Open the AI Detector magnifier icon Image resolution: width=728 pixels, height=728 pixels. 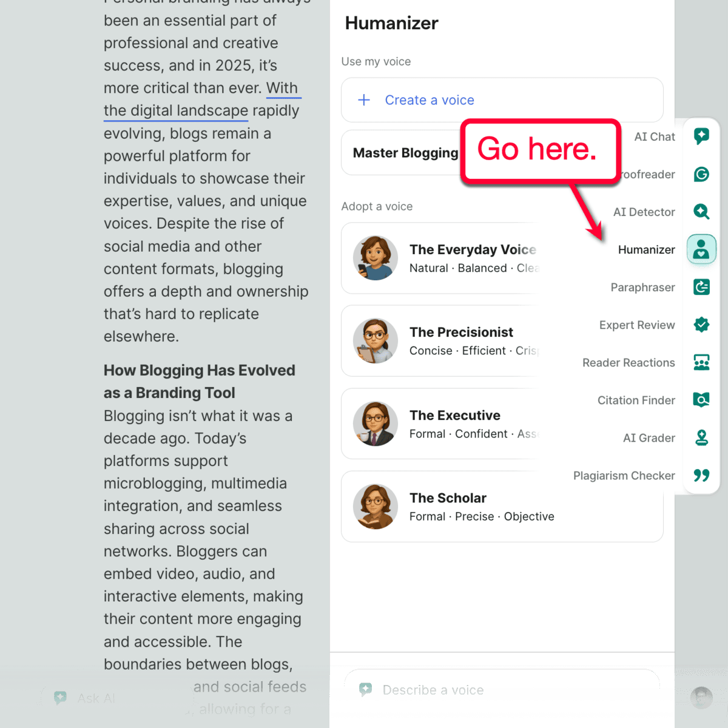(x=701, y=212)
